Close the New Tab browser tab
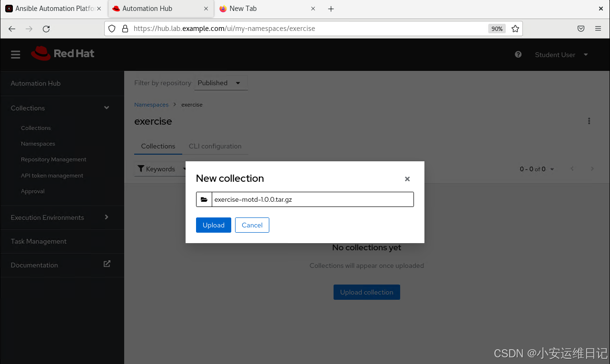 [313, 9]
